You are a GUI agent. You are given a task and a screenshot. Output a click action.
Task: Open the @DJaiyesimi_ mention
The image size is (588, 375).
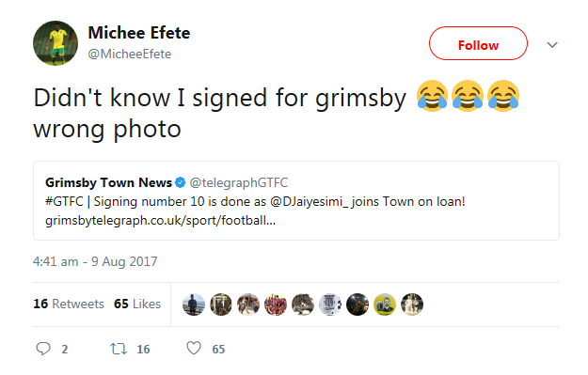coord(310,201)
